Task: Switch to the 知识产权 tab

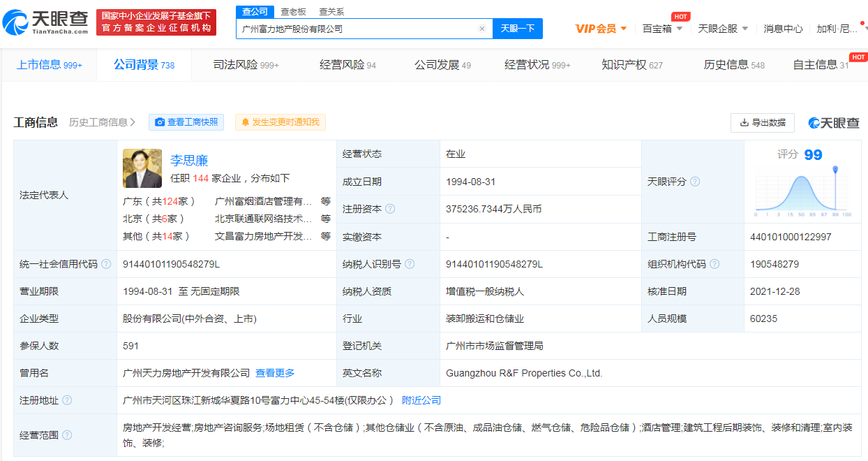Action: pyautogui.click(x=632, y=65)
